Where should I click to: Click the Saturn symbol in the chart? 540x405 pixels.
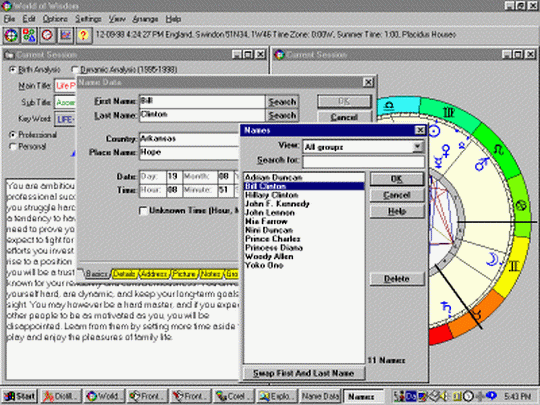click(x=446, y=309)
